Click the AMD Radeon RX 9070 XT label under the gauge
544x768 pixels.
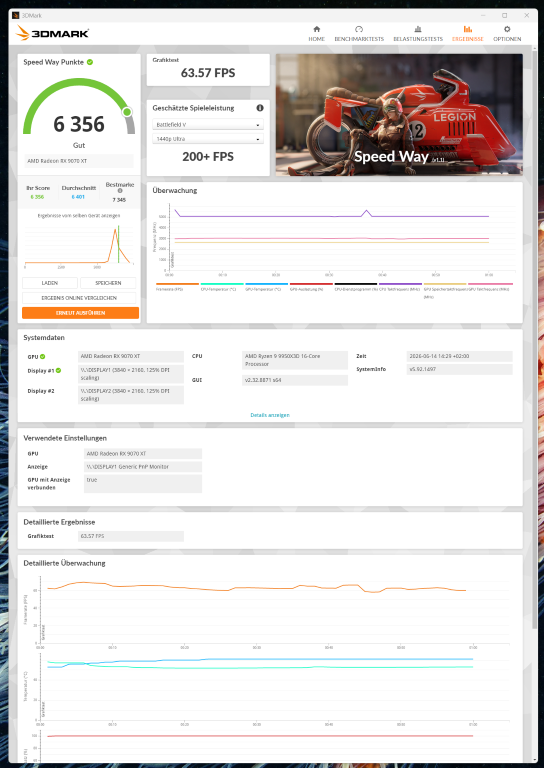pos(79,161)
